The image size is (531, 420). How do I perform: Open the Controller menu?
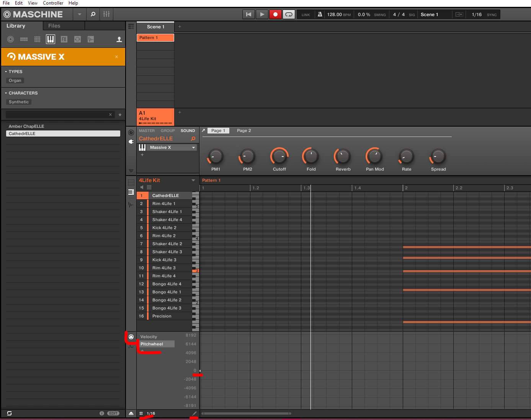tap(53, 3)
